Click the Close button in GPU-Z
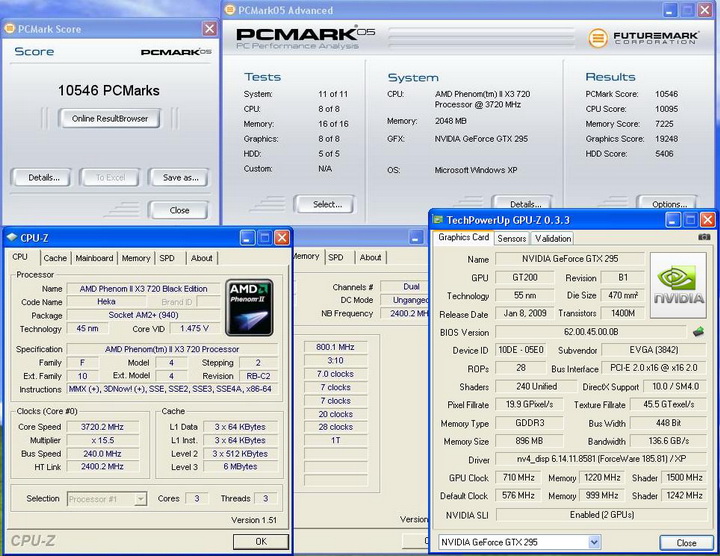The width and height of the screenshot is (720, 556). coord(686,543)
